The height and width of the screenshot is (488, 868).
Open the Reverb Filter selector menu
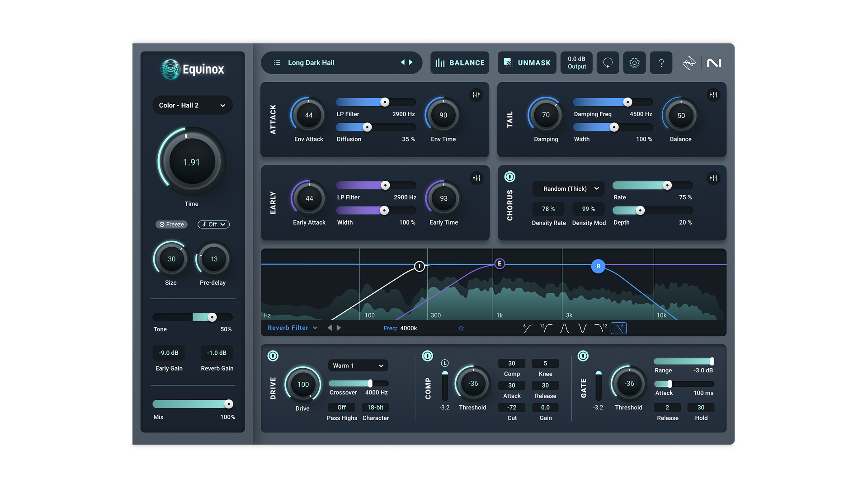[x=292, y=328]
